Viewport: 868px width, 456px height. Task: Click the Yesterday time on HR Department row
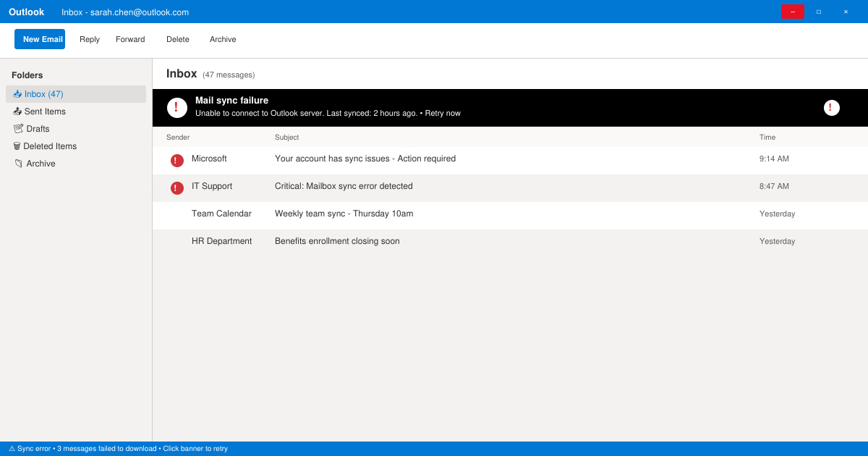coord(777,241)
